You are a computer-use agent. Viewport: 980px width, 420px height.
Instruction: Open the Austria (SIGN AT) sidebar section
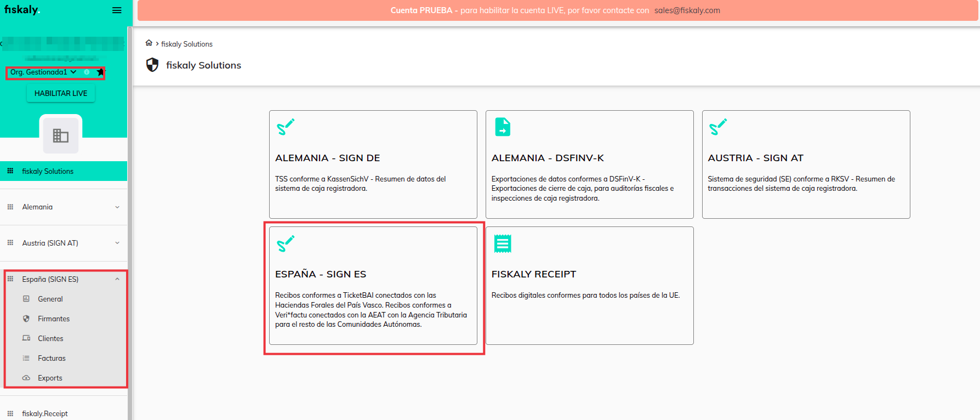click(x=64, y=243)
